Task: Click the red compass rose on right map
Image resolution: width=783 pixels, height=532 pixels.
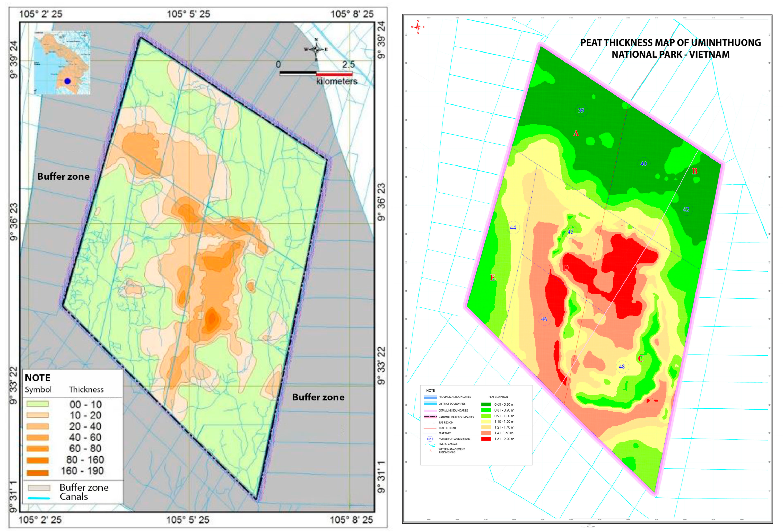Action: click(x=418, y=27)
